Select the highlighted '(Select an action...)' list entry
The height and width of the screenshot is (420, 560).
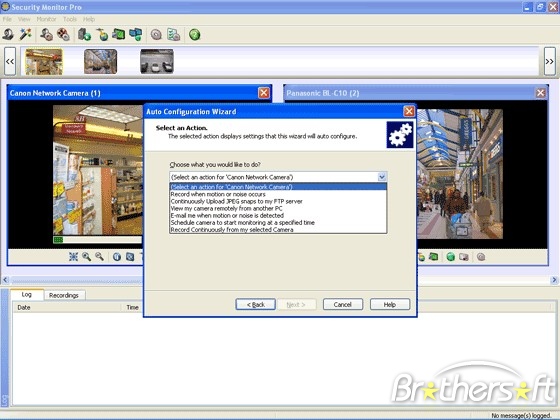(x=278, y=187)
